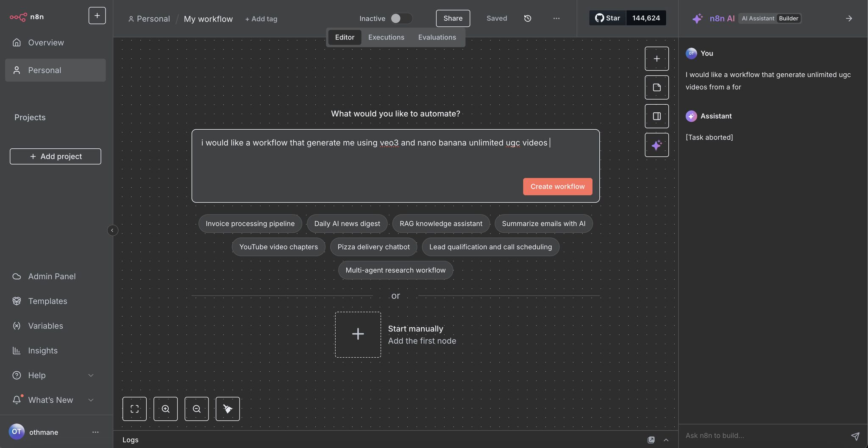The height and width of the screenshot is (448, 868).
Task: Click the What's New bell icon
Action: point(17,400)
